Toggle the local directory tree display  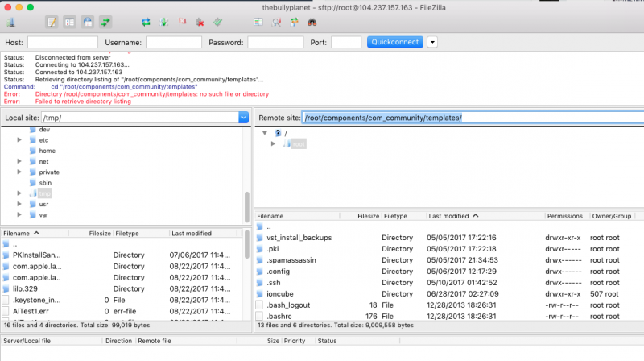click(x=69, y=23)
